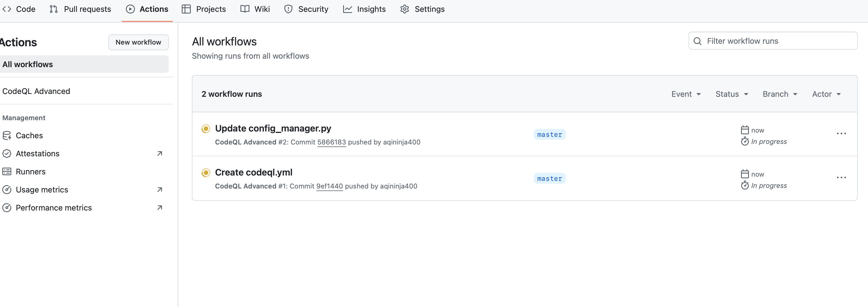The image size is (868, 307).
Task: Click the Caches database icon
Action: (x=7, y=135)
